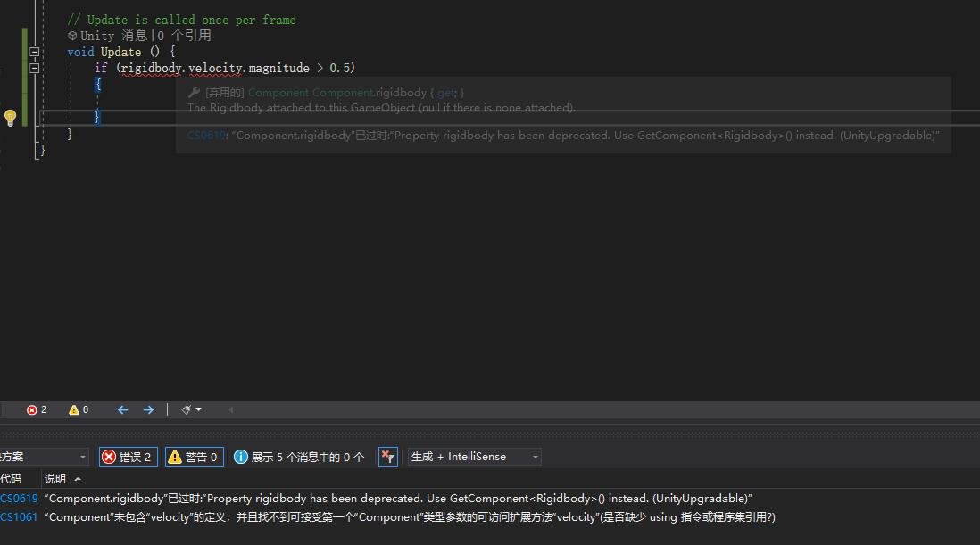Open the 方案 scope dropdown

45,456
